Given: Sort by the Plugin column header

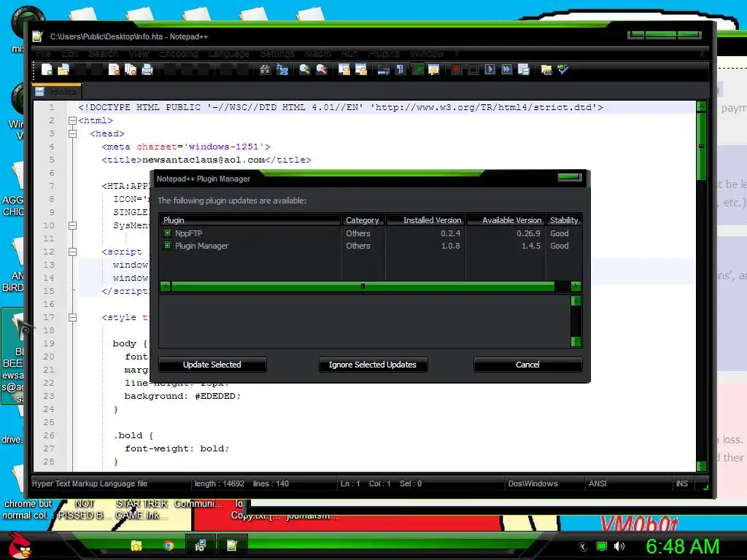Looking at the screenshot, I should [x=251, y=220].
